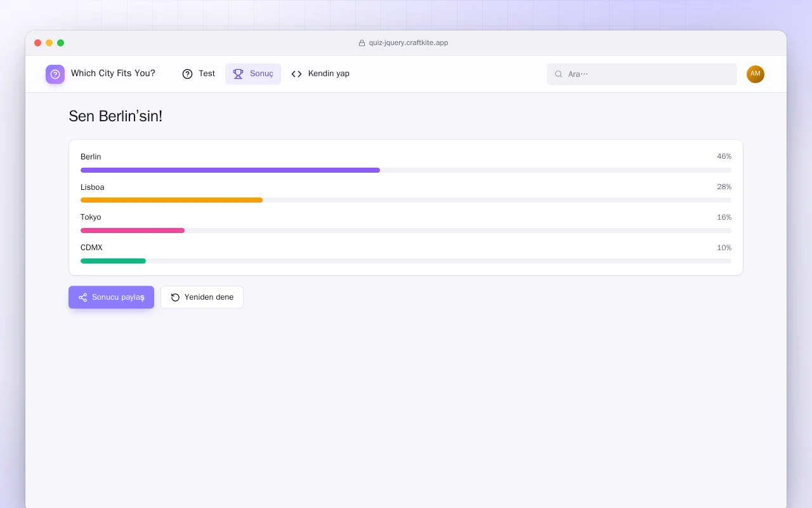This screenshot has width=812, height=508.
Task: Click the Which City Fits You? title
Action: 113,74
